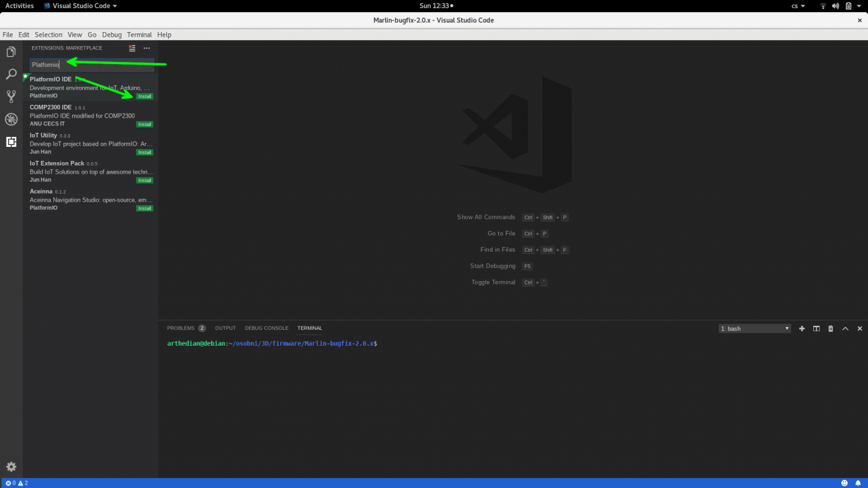Select IoT Extension Pack entry

[91, 171]
